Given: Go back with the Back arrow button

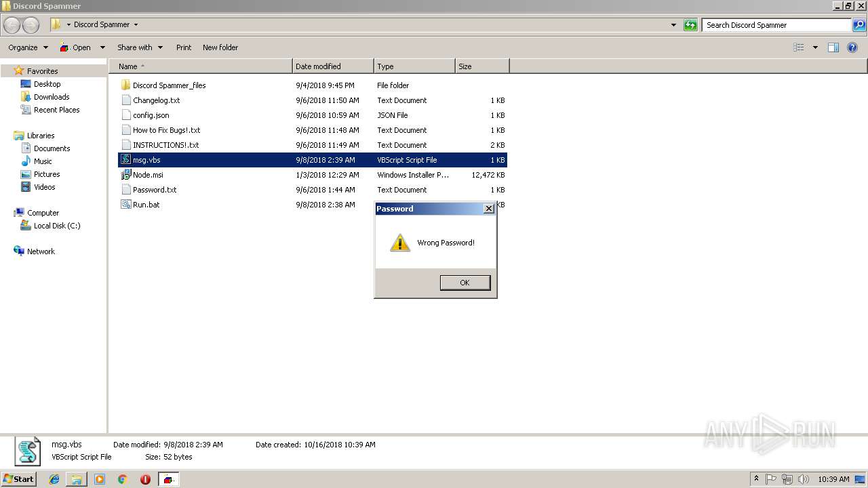Looking at the screenshot, I should coord(12,25).
